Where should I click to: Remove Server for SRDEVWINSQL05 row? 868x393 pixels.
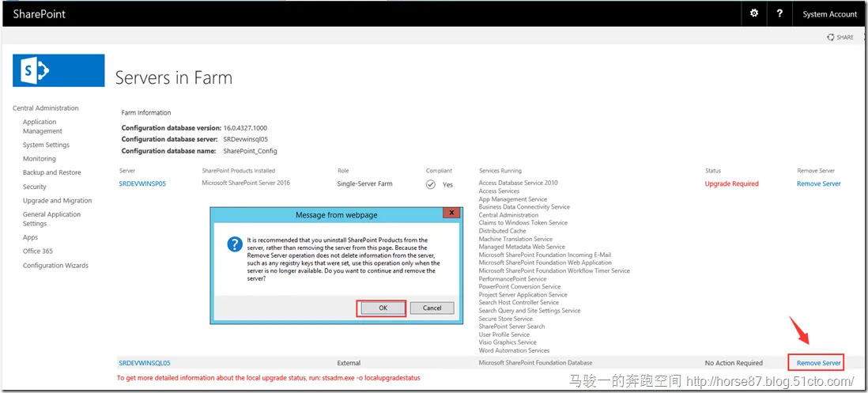819,363
